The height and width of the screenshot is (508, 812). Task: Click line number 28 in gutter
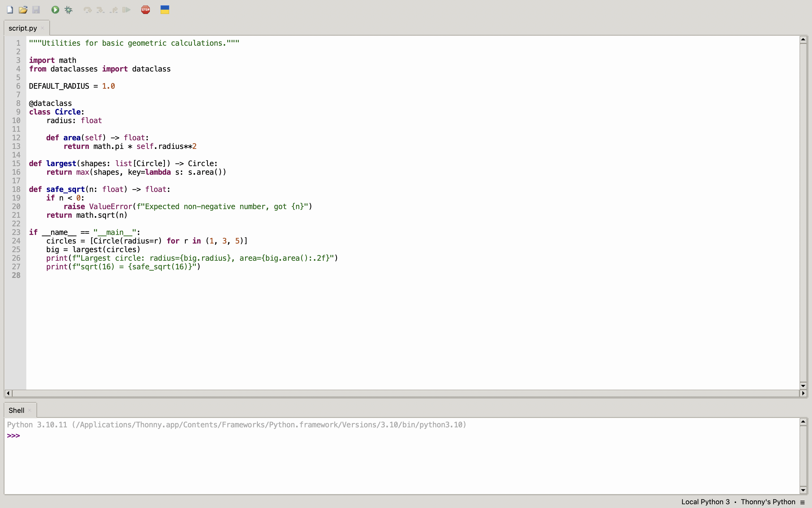click(x=16, y=275)
